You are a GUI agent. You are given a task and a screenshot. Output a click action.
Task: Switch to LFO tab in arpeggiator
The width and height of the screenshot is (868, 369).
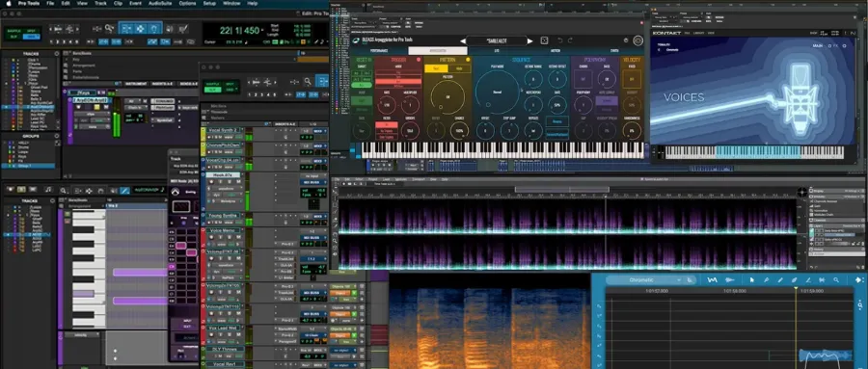pyautogui.click(x=497, y=51)
